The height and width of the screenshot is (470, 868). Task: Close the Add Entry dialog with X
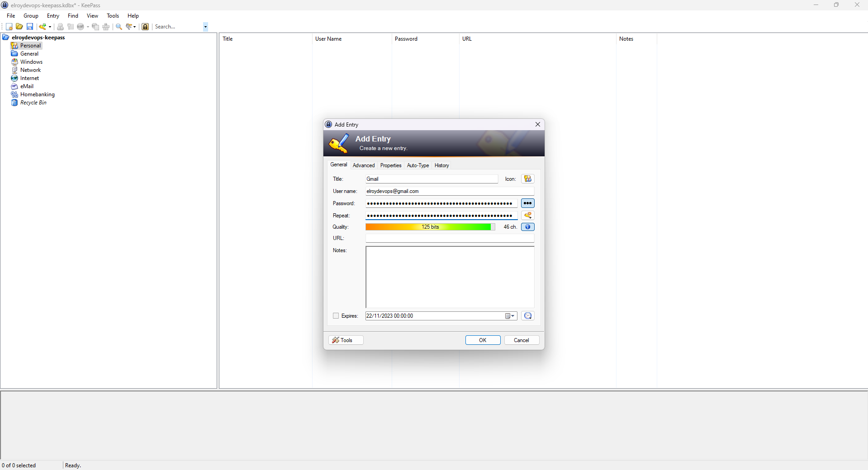tap(538, 125)
